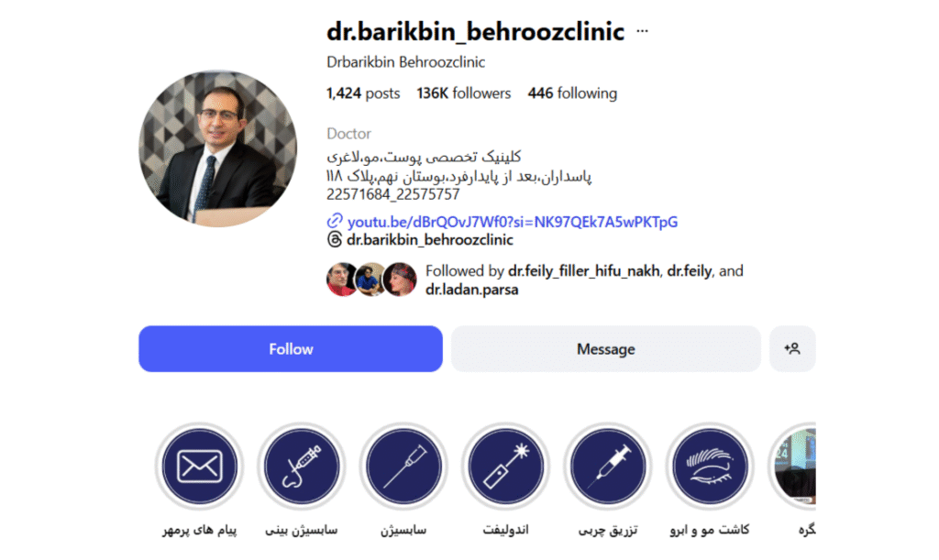This screenshot has width=939, height=560.
Task: Open dr.ladan.parsa profile link
Action: click(x=472, y=290)
